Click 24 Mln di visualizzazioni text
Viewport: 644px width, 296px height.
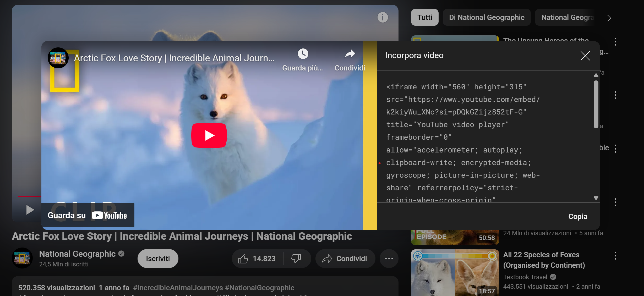537,233
